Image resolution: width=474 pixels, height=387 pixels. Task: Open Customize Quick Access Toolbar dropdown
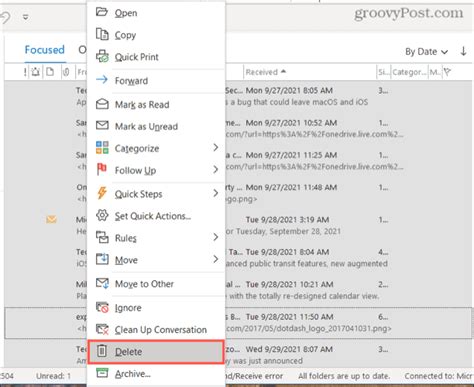coord(25,17)
